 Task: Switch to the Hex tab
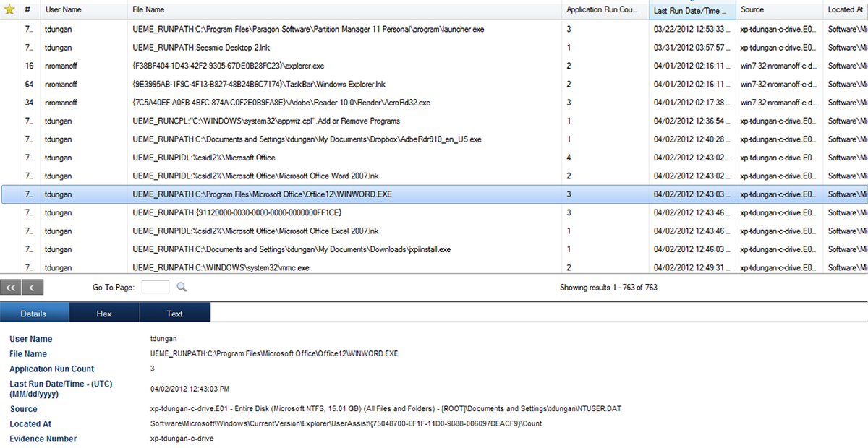point(103,313)
